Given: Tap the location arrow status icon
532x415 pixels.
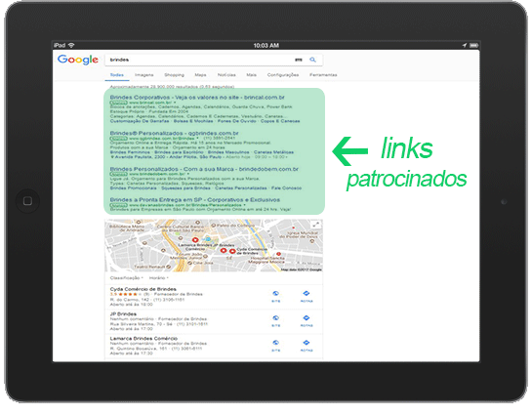Looking at the screenshot, I should (x=464, y=45).
